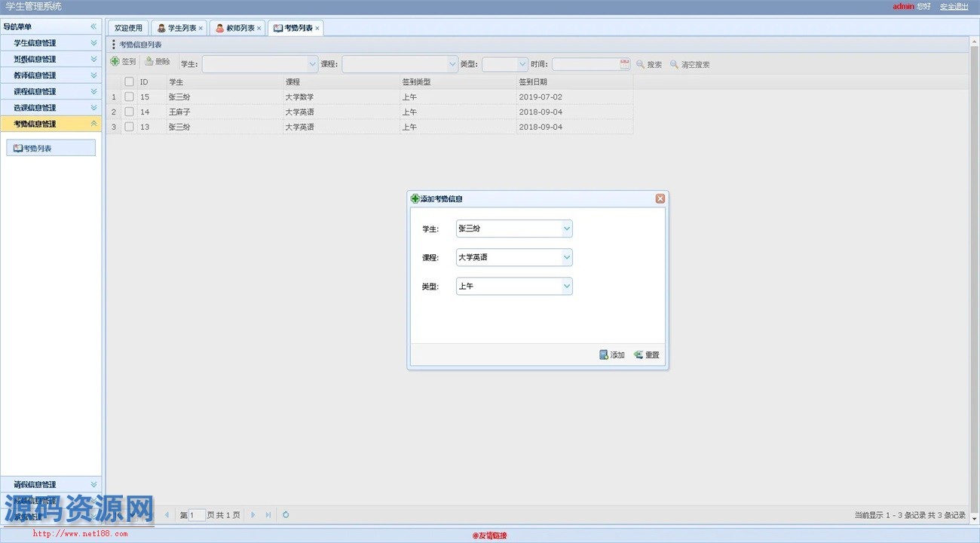Viewport: 980px width, 543px height.
Task: Collapse the 导航菜单 sidebar panel
Action: pos(93,27)
